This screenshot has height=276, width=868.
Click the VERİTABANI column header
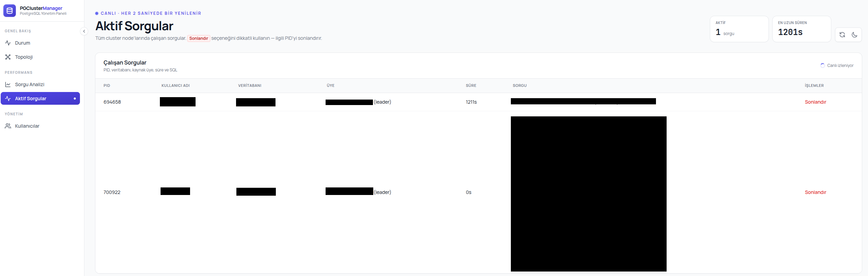tap(250, 85)
